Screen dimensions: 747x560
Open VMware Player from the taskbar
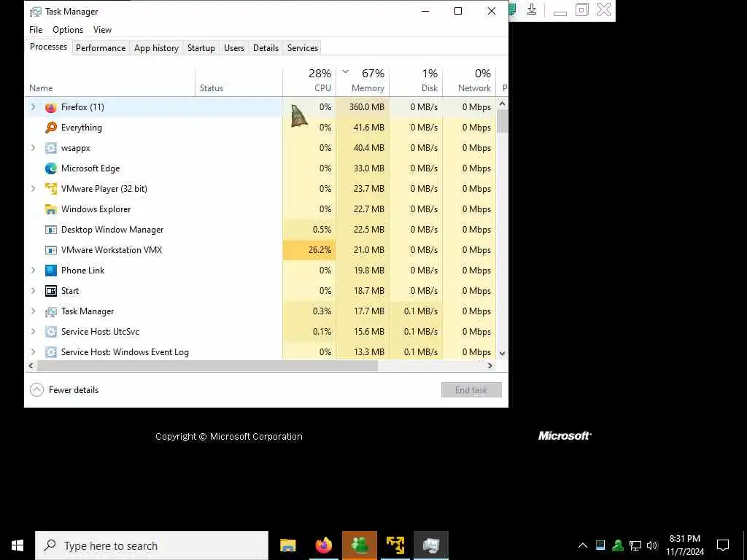click(395, 545)
